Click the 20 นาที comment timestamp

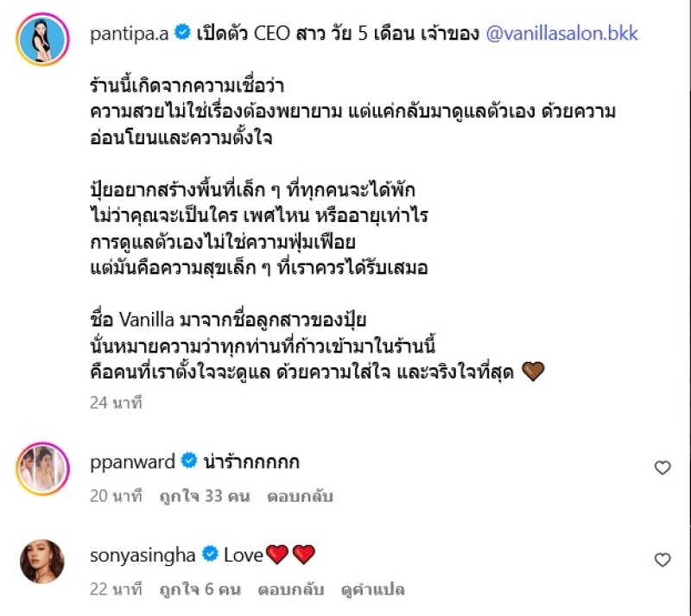point(116,496)
